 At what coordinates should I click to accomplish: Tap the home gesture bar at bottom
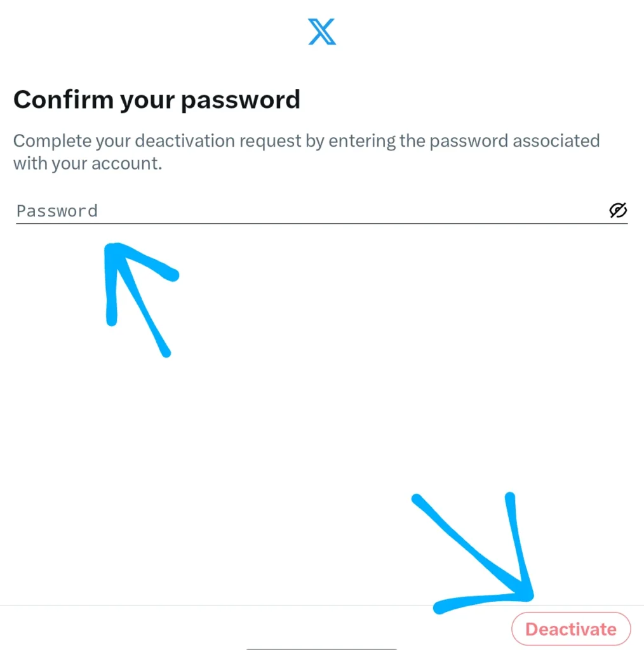(321, 648)
